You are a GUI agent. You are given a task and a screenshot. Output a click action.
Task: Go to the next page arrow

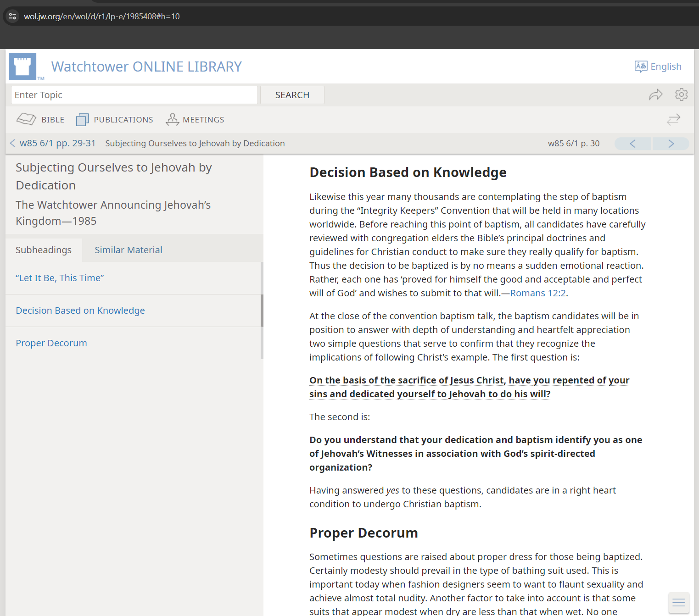click(x=671, y=144)
